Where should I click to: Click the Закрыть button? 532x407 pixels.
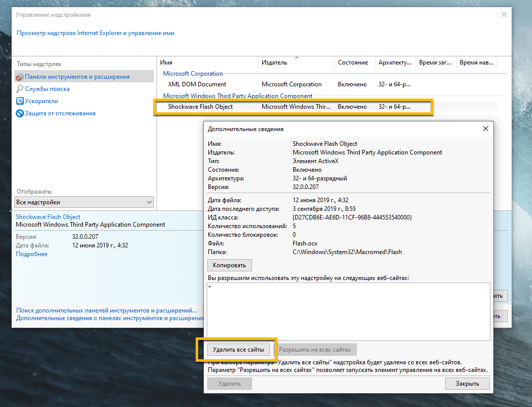(467, 383)
